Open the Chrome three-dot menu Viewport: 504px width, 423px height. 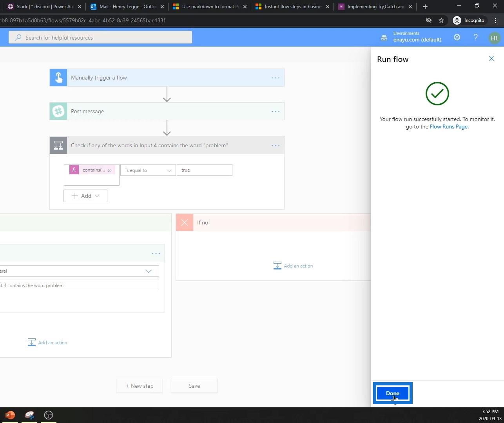[495, 20]
